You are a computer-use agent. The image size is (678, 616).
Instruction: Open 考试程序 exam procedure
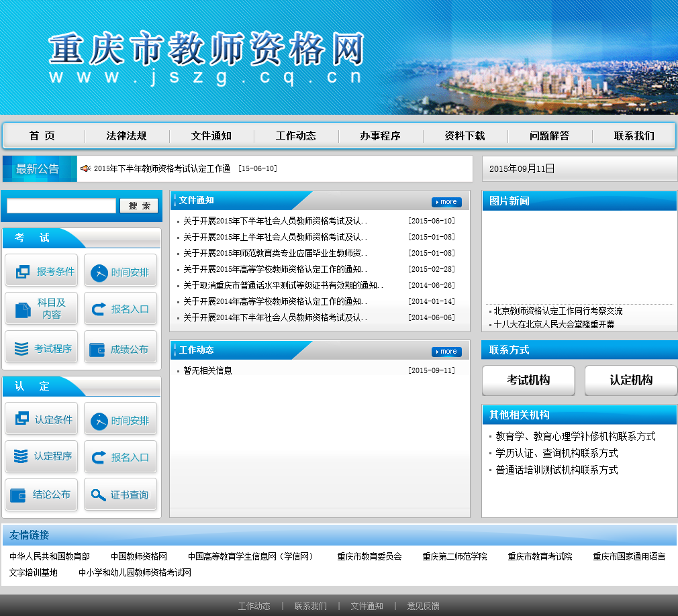pos(42,348)
